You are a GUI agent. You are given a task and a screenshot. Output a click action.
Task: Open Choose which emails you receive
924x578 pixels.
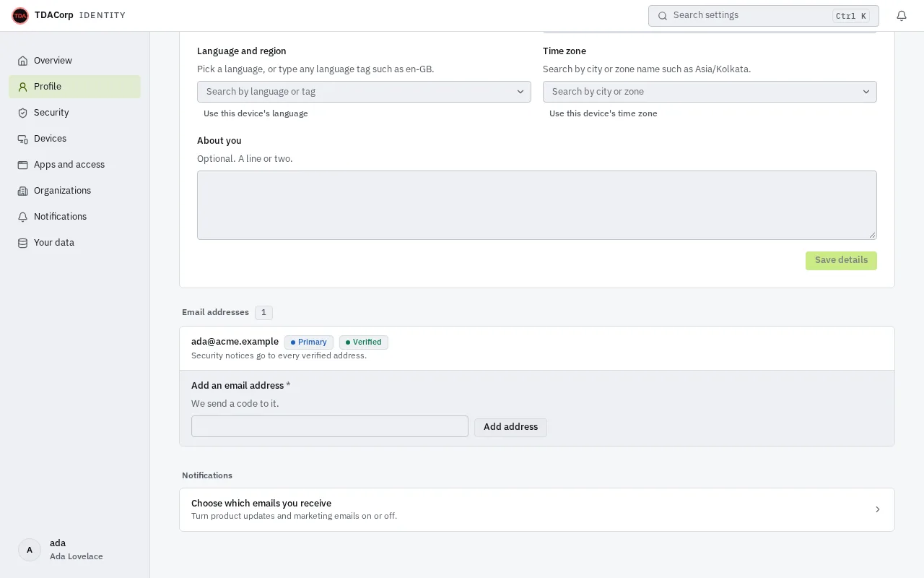pyautogui.click(x=537, y=509)
